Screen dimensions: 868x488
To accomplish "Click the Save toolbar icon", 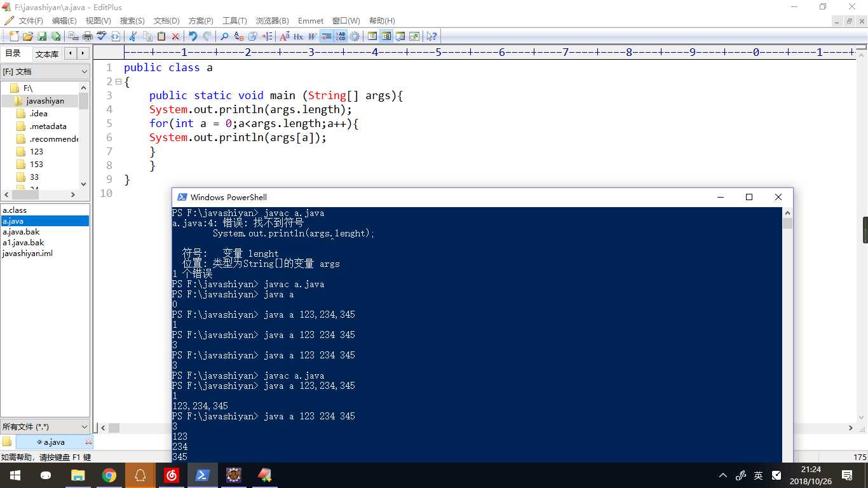I will (42, 36).
